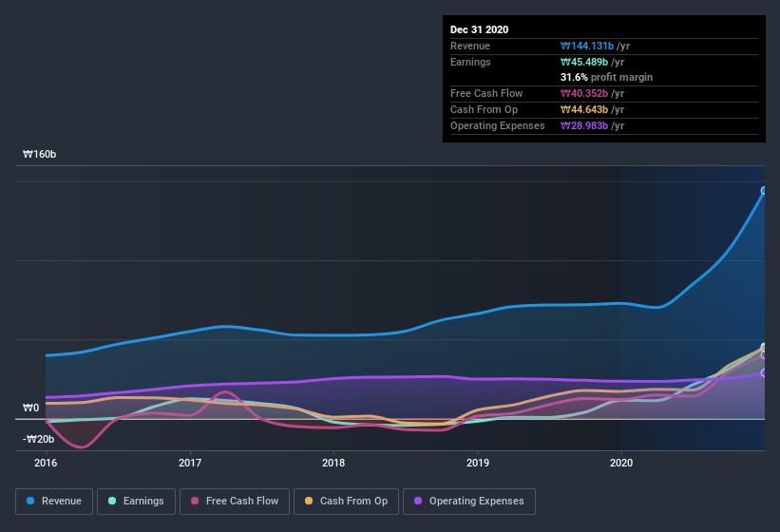780x532 pixels.
Task: Toggle the Free Cash Flow legend button
Action: 241,501
